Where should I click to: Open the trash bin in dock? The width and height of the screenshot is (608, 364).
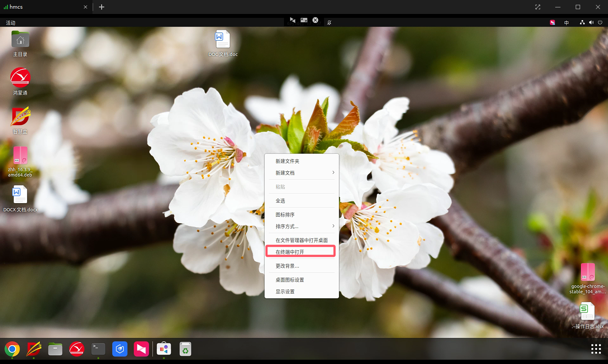(x=185, y=349)
